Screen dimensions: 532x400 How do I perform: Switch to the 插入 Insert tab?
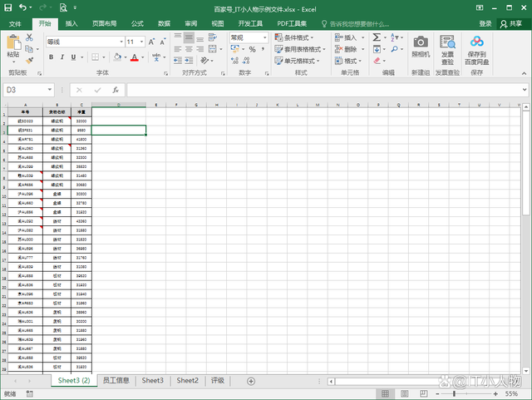click(71, 24)
